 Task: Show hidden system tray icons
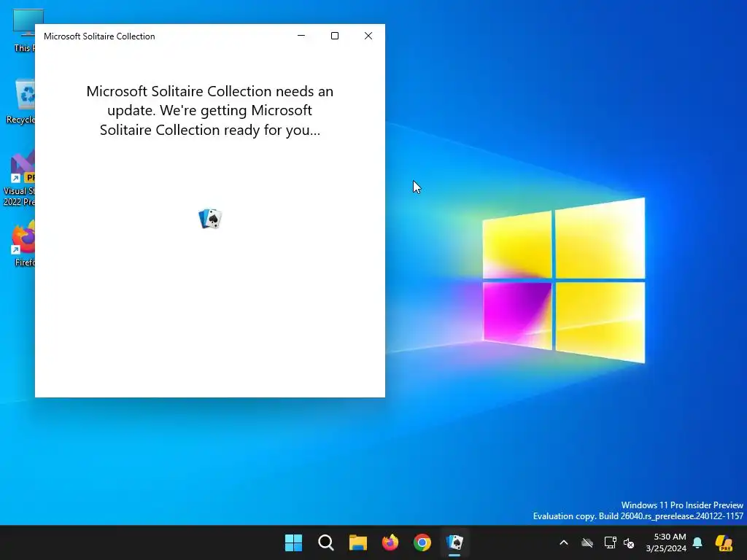[564, 542]
